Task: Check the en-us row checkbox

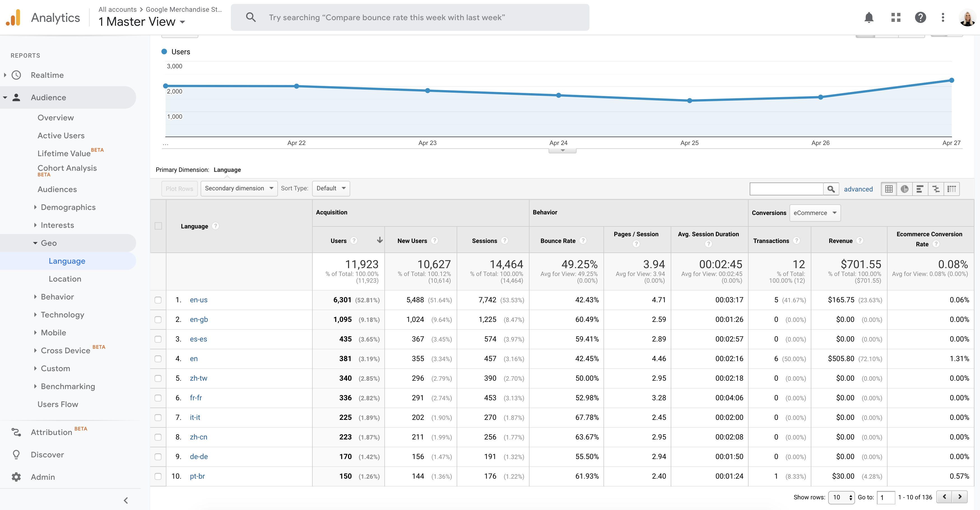Action: pyautogui.click(x=158, y=300)
